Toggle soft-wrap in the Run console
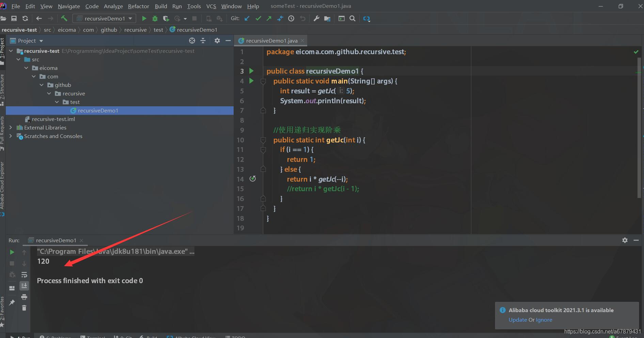The width and height of the screenshot is (644, 338). tap(24, 275)
